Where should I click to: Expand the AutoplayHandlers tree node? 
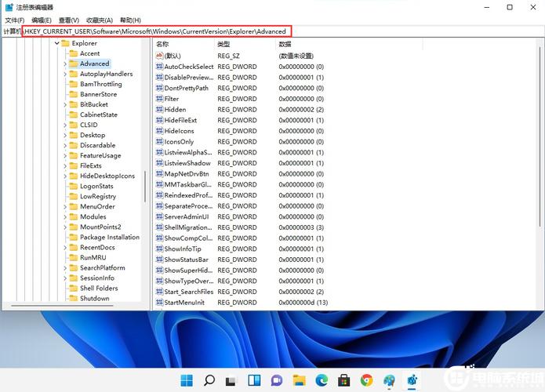click(65, 74)
